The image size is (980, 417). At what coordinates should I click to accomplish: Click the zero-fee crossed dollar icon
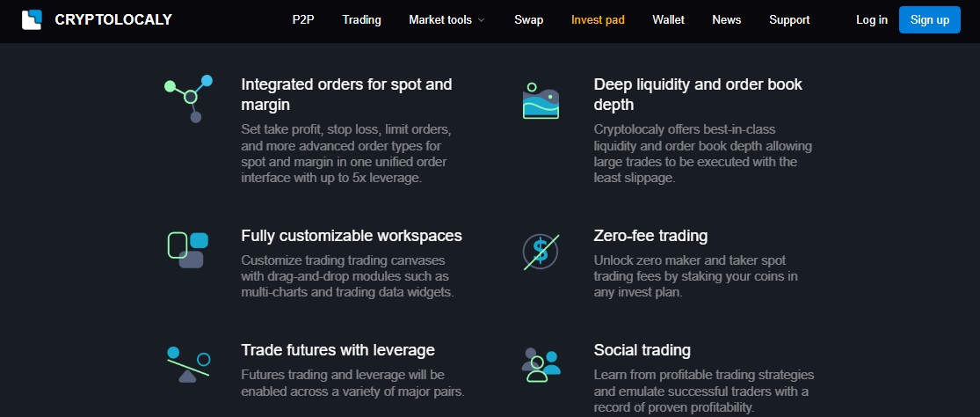[x=541, y=252]
